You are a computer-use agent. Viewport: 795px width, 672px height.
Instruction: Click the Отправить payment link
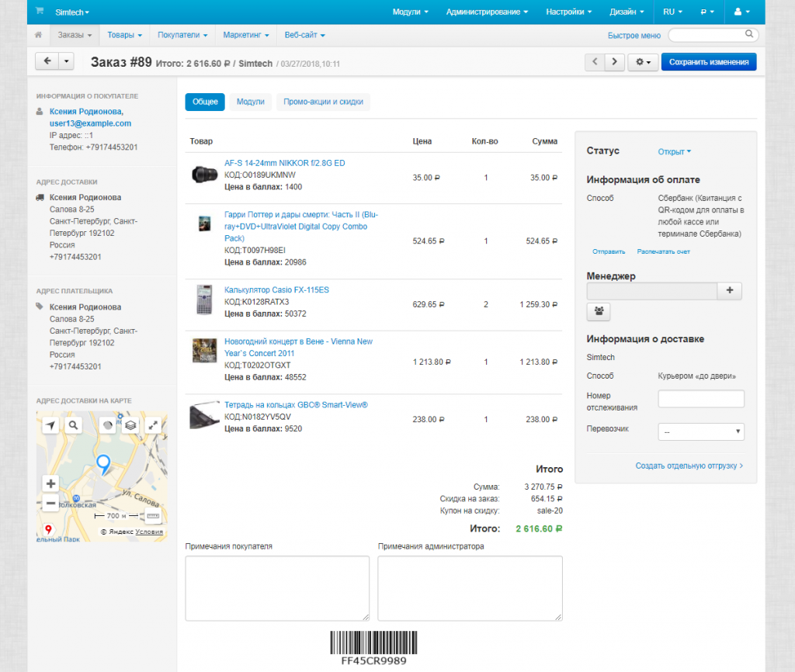pyautogui.click(x=609, y=251)
